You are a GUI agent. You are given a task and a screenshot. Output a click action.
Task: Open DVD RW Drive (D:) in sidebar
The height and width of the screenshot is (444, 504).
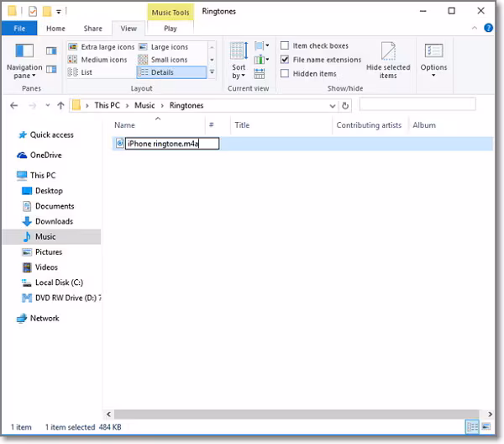tap(61, 298)
